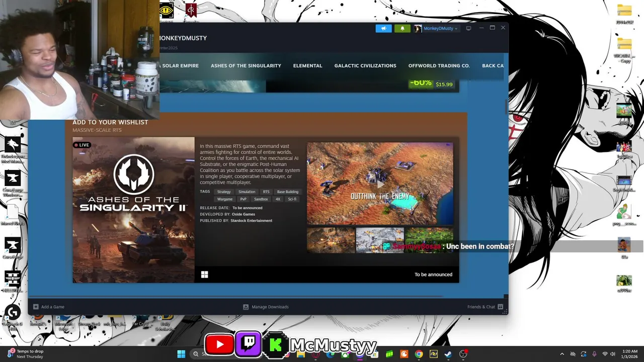The image size is (644, 362).
Task: Click Add a Game plus icon
Action: [x=36, y=307]
